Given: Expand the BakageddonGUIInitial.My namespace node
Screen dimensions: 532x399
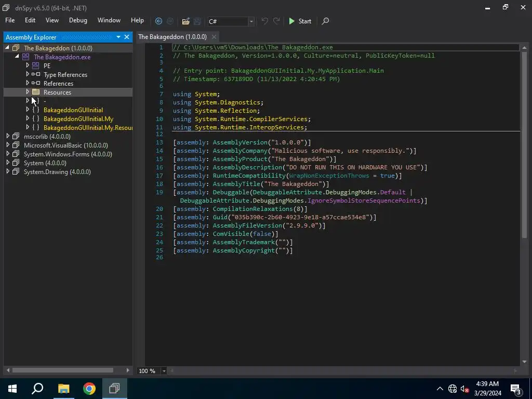Looking at the screenshot, I should (28, 118).
